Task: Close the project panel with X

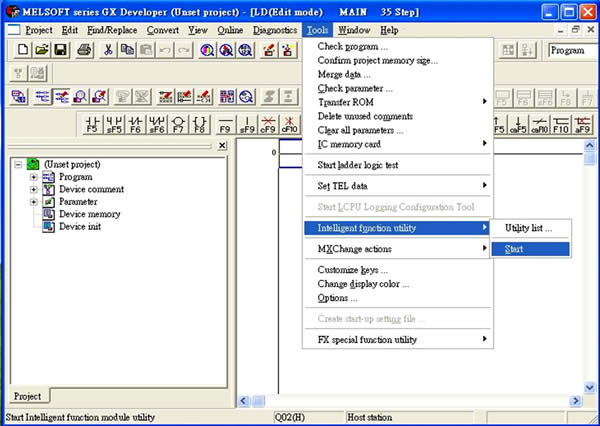Action: click(x=222, y=146)
